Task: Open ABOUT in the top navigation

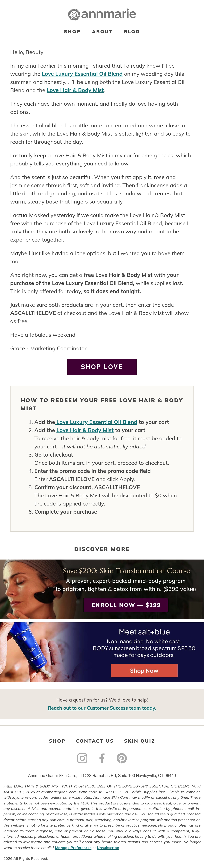Action: click(x=102, y=32)
